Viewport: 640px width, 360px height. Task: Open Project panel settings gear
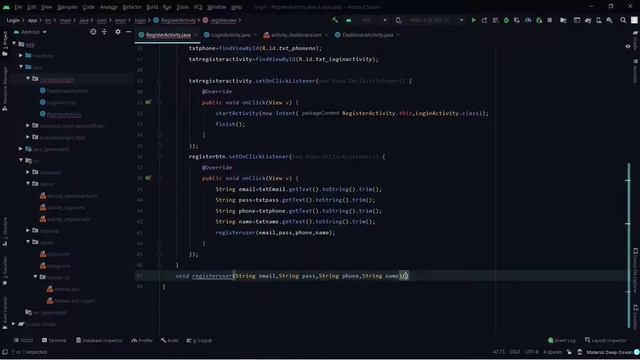click(118, 32)
